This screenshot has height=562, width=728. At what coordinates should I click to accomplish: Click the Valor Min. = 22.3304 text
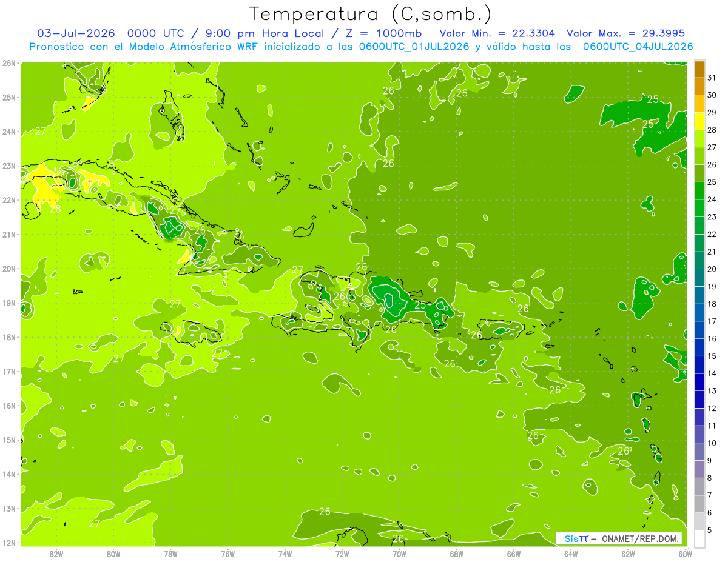click(497, 33)
